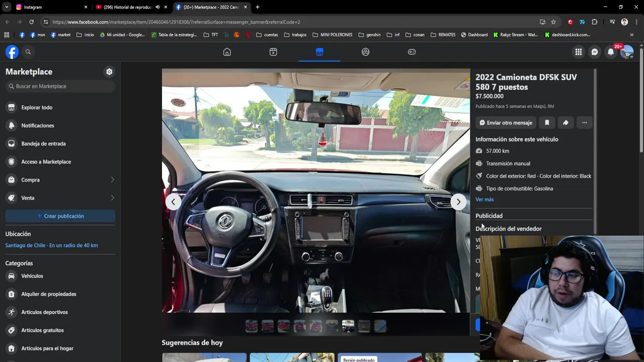Open Facebook search magnifier icon
The image size is (644, 362).
pyautogui.click(x=28, y=52)
